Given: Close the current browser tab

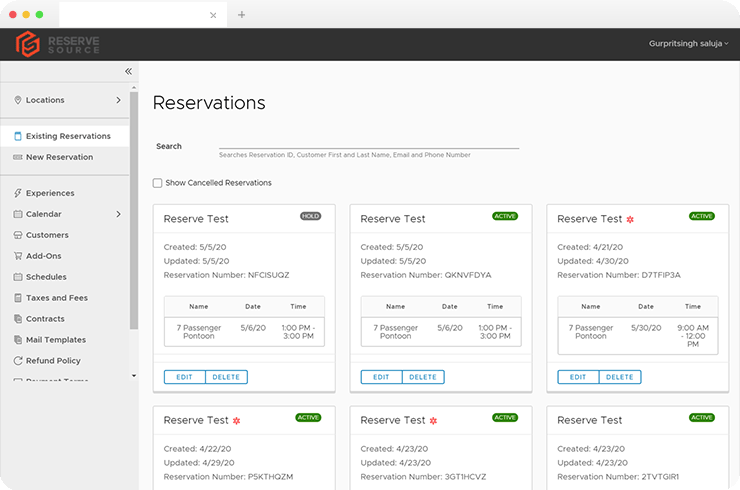Looking at the screenshot, I should [x=213, y=15].
